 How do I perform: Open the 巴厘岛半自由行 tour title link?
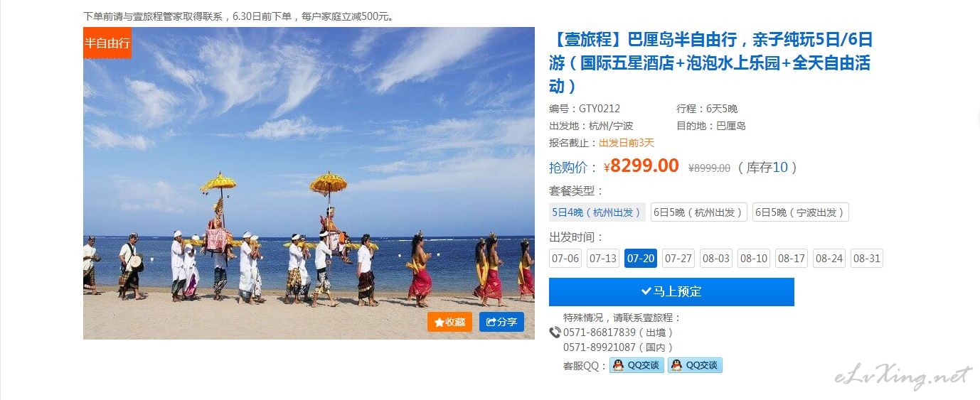coord(711,63)
